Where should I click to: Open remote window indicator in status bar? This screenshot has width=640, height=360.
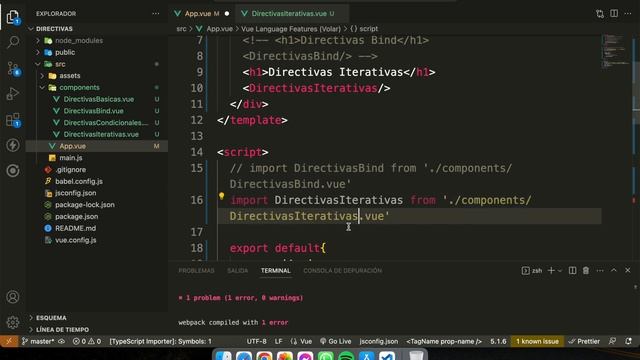(9, 341)
